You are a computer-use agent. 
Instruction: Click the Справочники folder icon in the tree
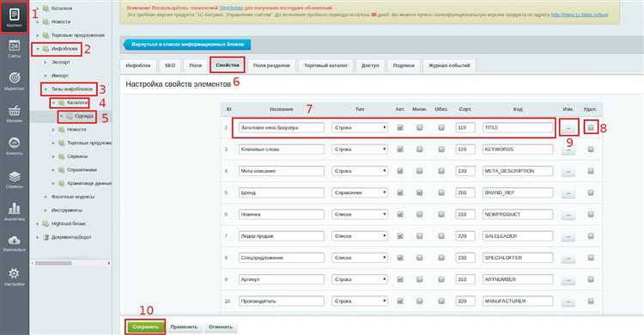(62, 170)
